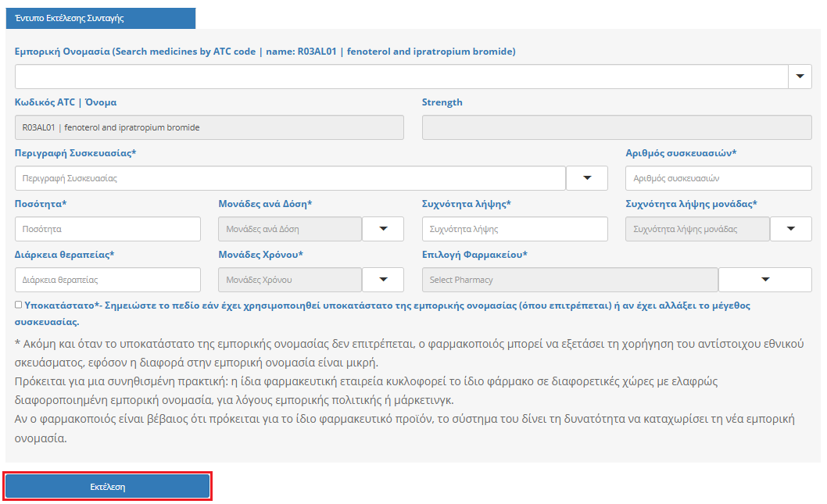The image size is (827, 504).
Task: Expand the Συχνότητα λήψης μονάδας dropdown arrow
Action: [791, 229]
